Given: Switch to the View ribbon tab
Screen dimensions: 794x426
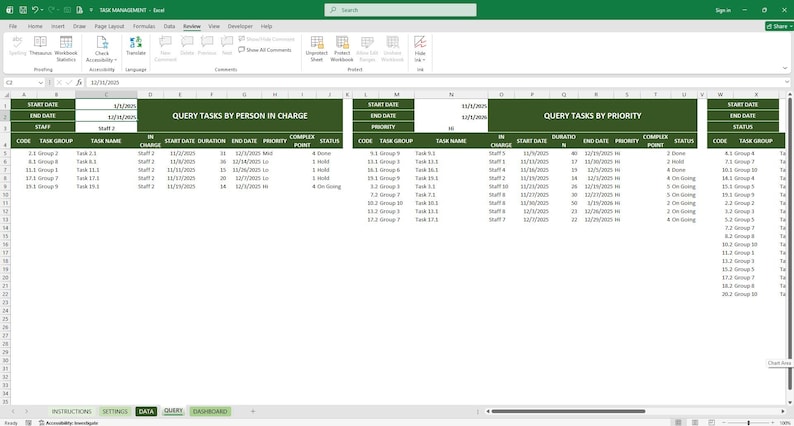Looking at the screenshot, I should (x=214, y=26).
